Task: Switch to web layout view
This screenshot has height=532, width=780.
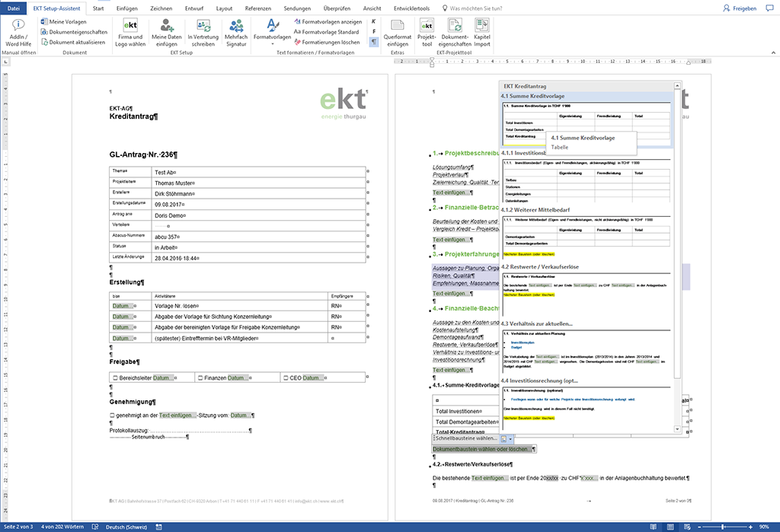Action: pyautogui.click(x=687, y=527)
